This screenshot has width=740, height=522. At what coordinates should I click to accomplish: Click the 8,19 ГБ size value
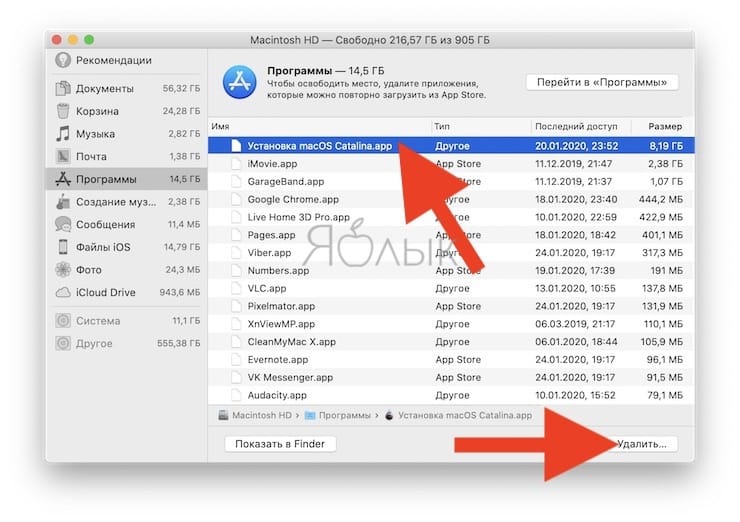click(x=666, y=146)
